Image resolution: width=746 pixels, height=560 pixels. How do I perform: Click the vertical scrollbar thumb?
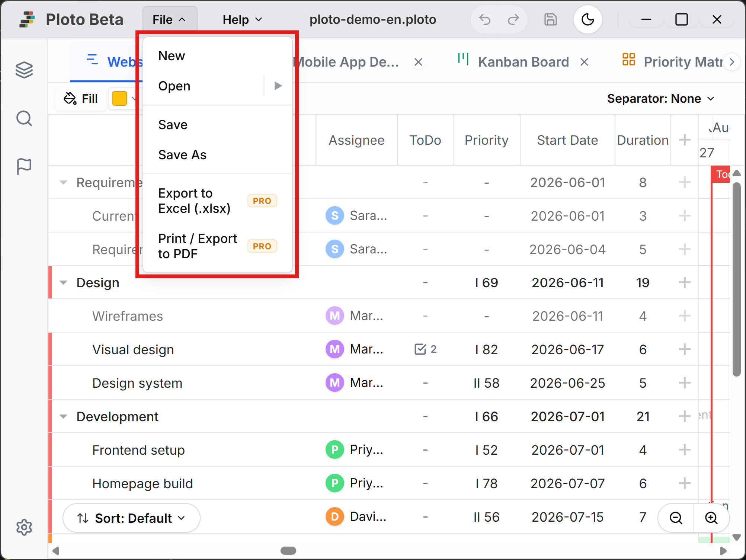coord(736,280)
